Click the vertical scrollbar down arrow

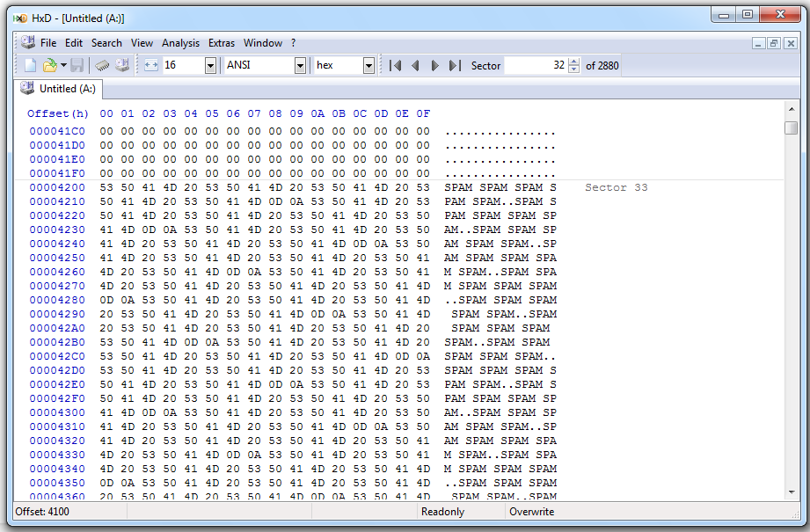click(791, 492)
